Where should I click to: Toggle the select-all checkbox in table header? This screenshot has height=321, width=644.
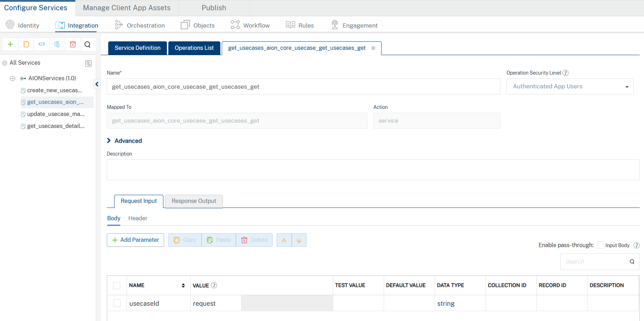coord(117,286)
